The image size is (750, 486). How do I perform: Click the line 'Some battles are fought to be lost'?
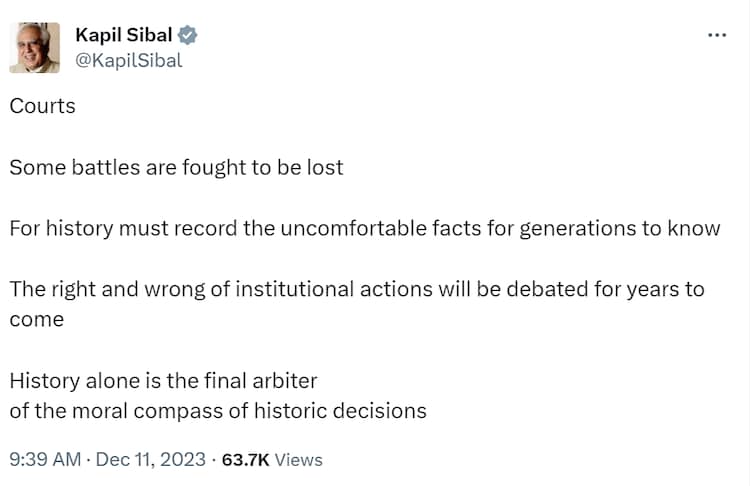[176, 167]
